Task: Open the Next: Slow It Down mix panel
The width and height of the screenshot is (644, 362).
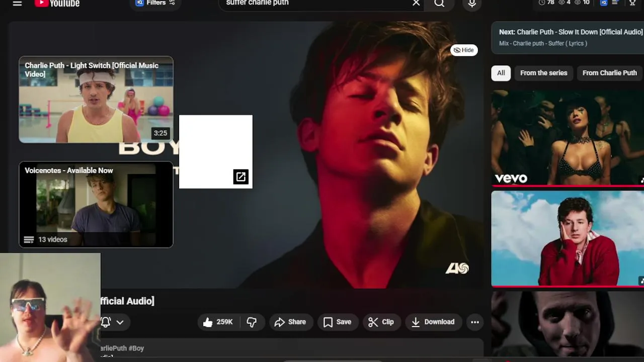Action: click(568, 38)
